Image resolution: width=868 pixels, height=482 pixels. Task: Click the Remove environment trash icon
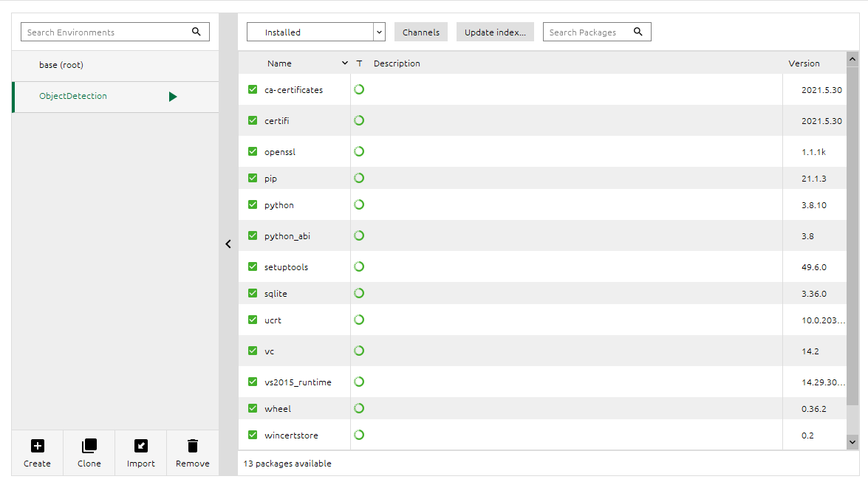193,446
